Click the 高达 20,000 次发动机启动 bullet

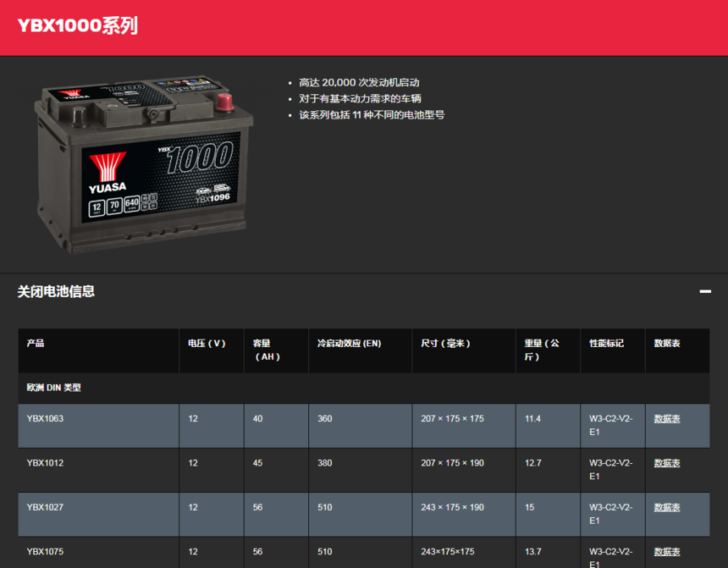(x=359, y=83)
